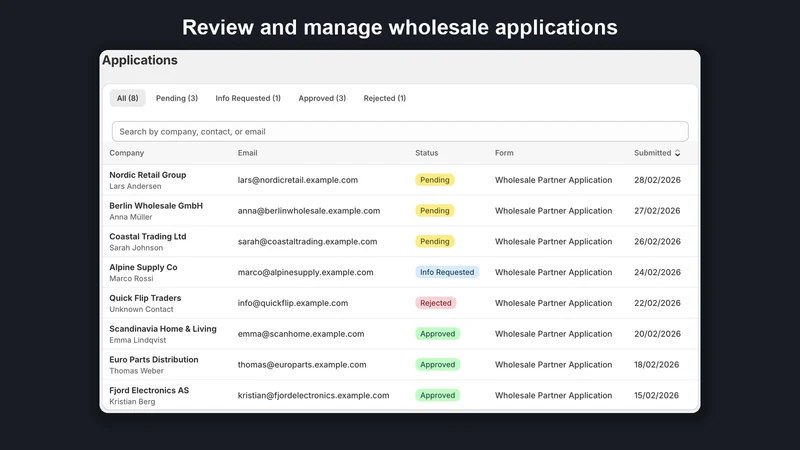Click contact name Anna Müller
Image resolution: width=800 pixels, height=450 pixels.
(x=131, y=217)
